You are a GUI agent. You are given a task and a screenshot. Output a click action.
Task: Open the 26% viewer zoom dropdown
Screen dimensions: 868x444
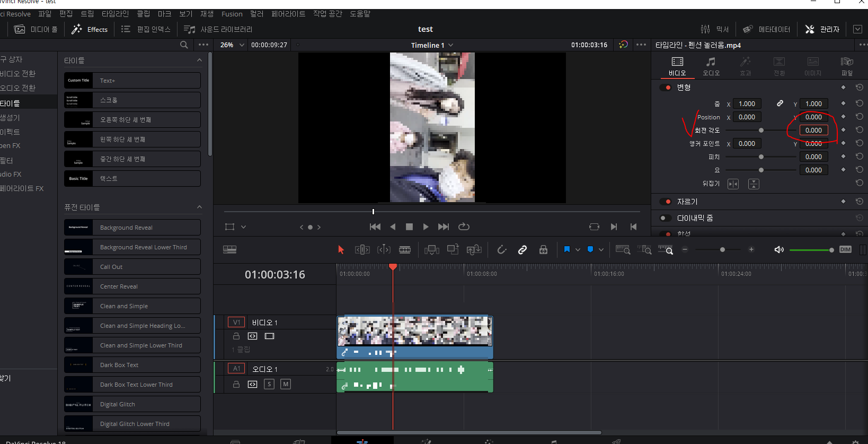232,45
